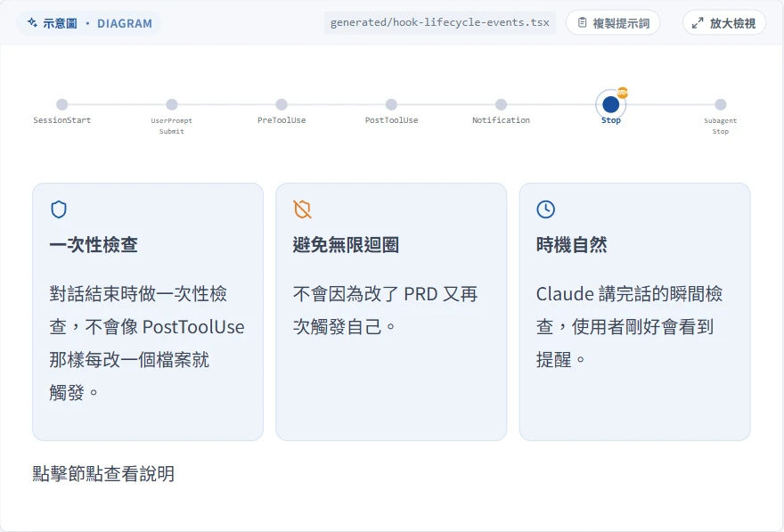This screenshot has height=532, width=784.
Task: Click the description text mentioning PostToolUse
Action: click(x=147, y=343)
